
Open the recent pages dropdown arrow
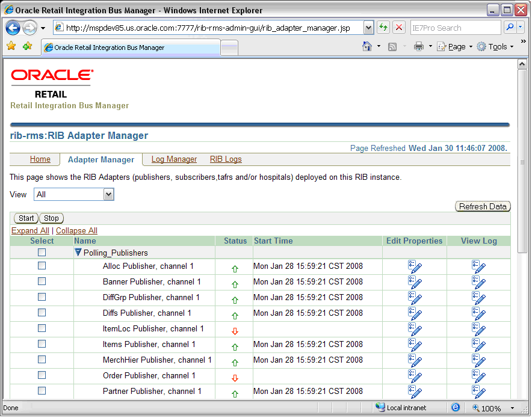click(43, 28)
